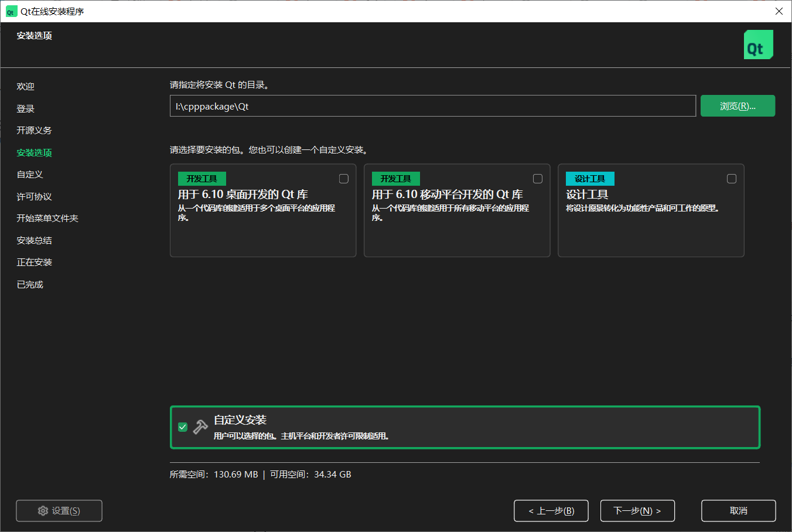792x532 pixels.
Task: Click the Qt install directory path field
Action: tap(433, 106)
